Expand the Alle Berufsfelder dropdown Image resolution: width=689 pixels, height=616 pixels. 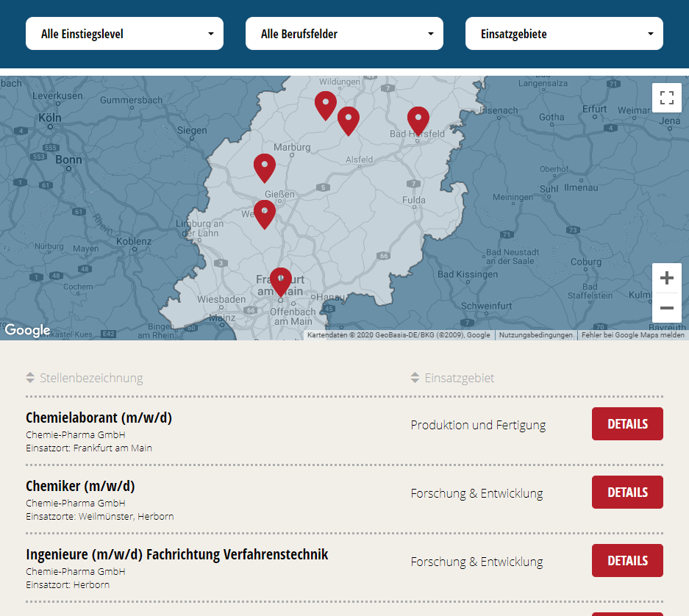tap(344, 34)
